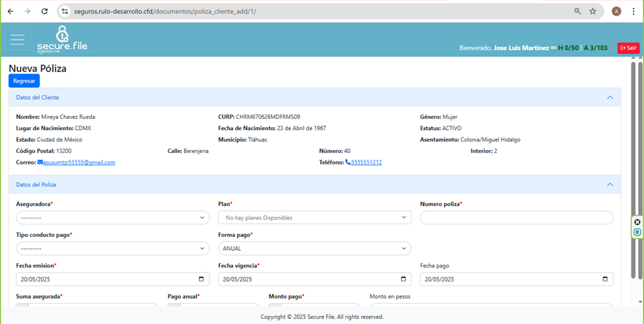
Task: Open the hamburger menu icon
Action: coord(17,40)
